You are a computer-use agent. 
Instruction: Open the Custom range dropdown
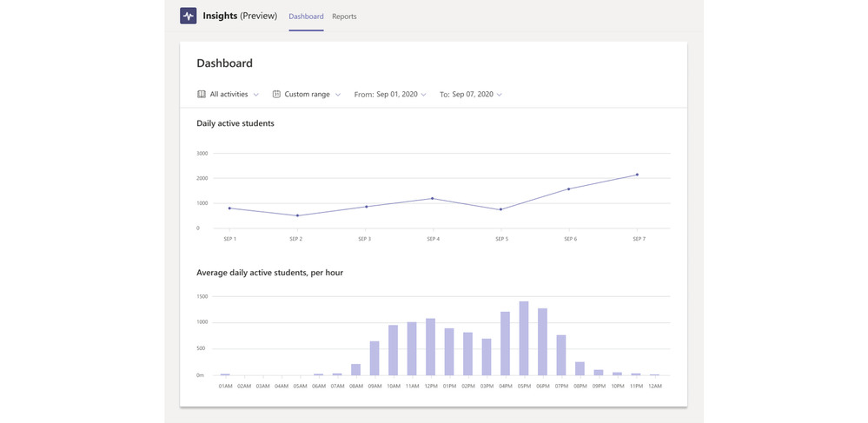tap(307, 94)
